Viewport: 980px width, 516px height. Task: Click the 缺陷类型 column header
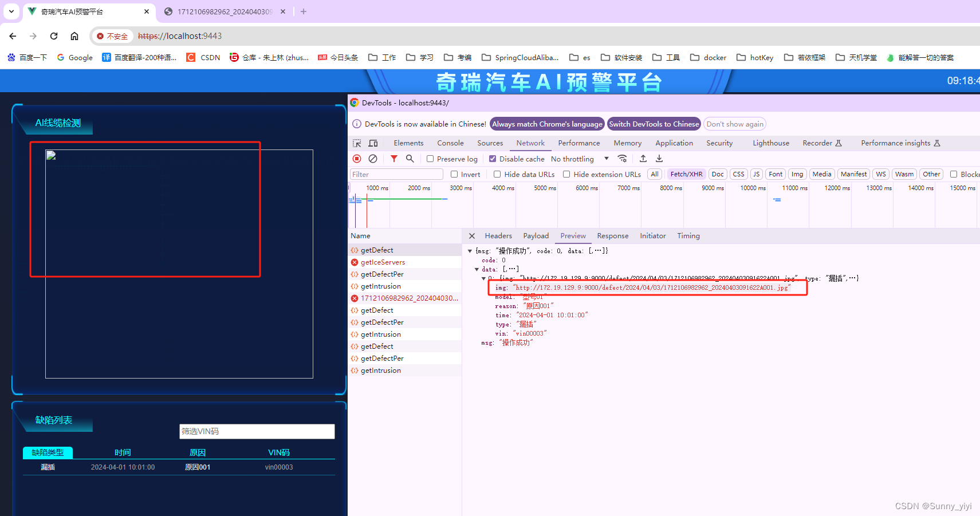(x=48, y=452)
